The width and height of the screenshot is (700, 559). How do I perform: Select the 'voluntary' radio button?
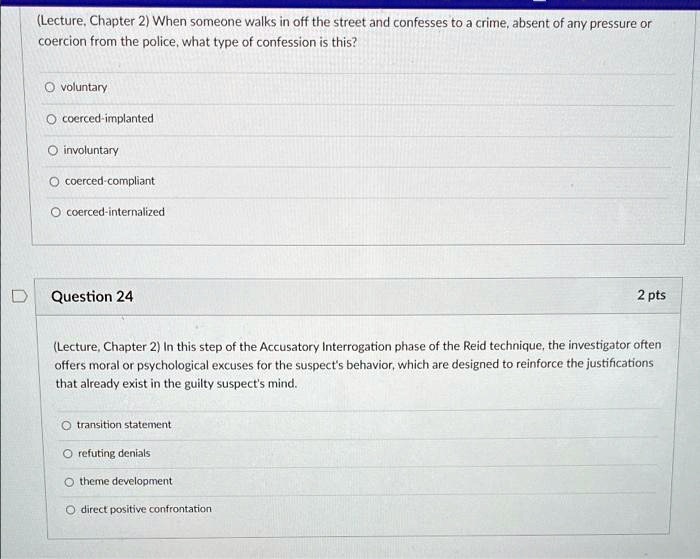(50, 87)
